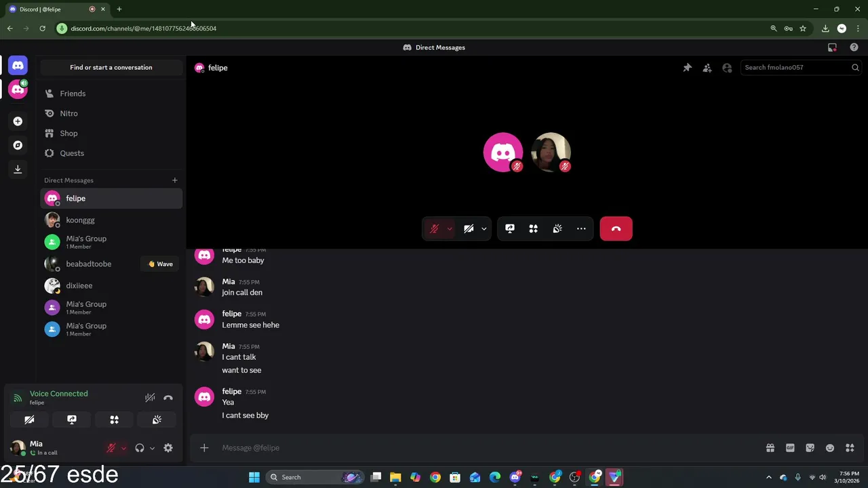Open new browser tab
Viewport: 868px width, 488px height.
click(119, 9)
